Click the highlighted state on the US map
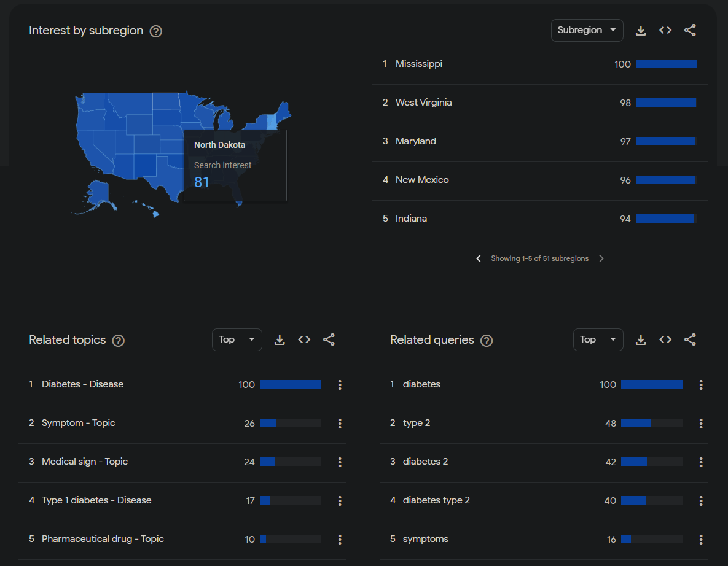 coord(272,121)
